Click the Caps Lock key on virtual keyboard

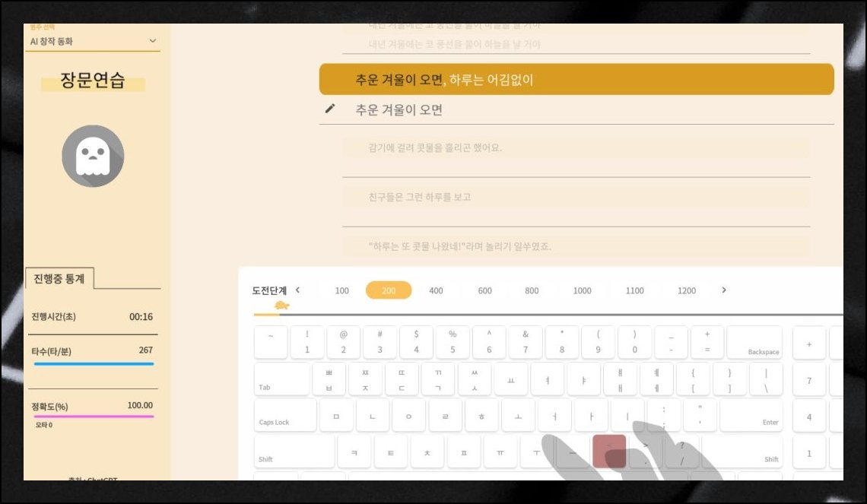pos(284,416)
